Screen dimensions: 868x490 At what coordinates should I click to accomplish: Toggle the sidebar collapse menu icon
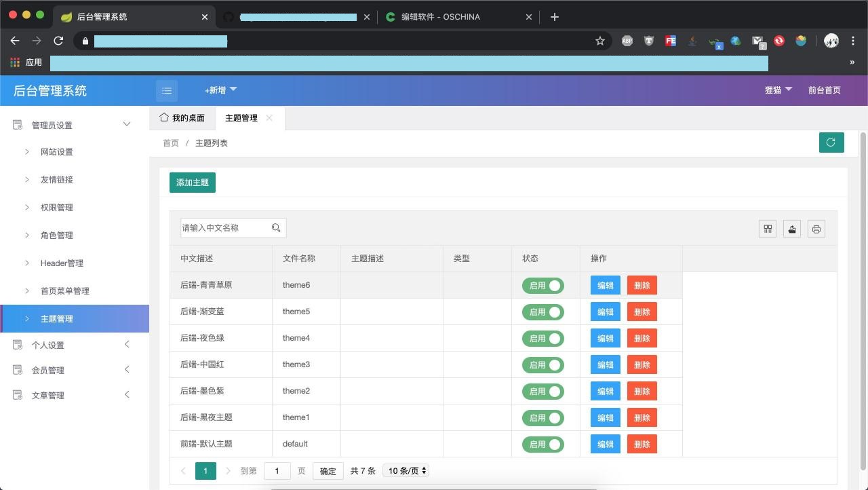pos(167,90)
